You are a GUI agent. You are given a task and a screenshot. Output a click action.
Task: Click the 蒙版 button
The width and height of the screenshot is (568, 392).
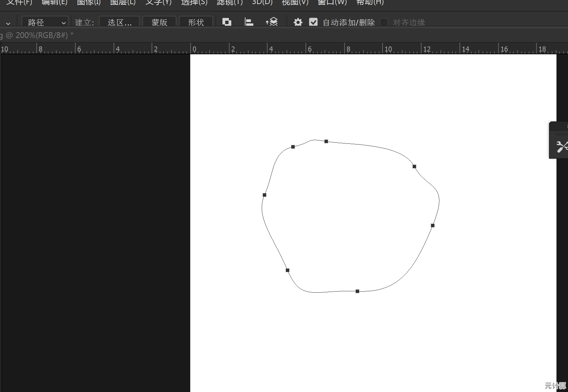tap(159, 22)
